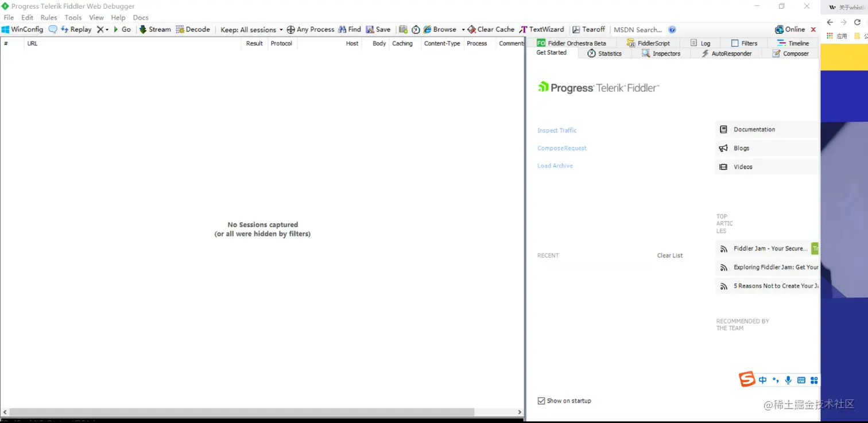Viewport: 868px width, 423px height.
Task: Toggle Decode option in toolbar
Action: click(193, 29)
